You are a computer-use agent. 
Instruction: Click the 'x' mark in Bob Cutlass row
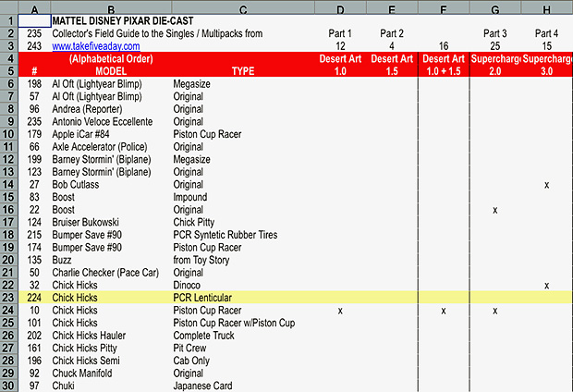pyautogui.click(x=547, y=185)
